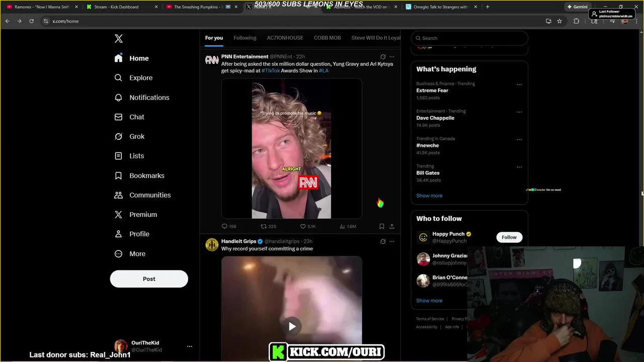Like the PNN Entertainment post
Image resolution: width=644 pixels, height=362 pixels.
coord(308,226)
